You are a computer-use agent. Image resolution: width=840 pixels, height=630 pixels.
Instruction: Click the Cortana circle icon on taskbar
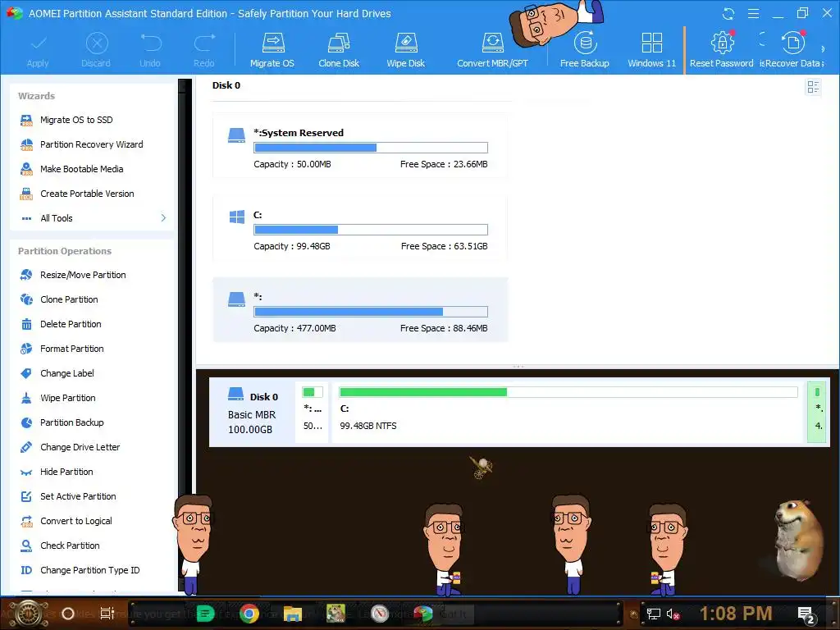click(x=68, y=614)
